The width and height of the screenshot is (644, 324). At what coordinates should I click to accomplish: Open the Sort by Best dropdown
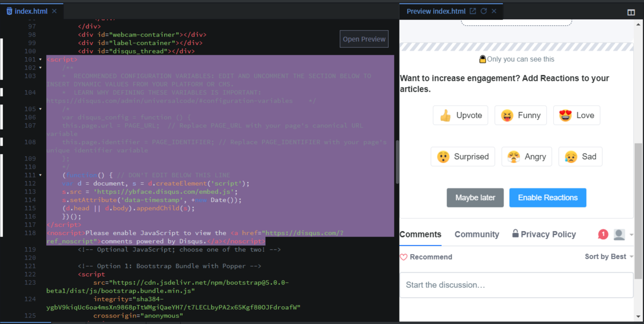pyautogui.click(x=609, y=257)
